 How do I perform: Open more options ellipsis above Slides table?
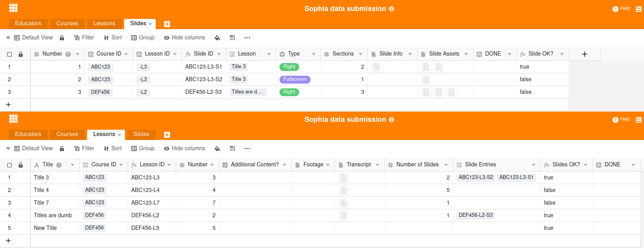tap(247, 38)
